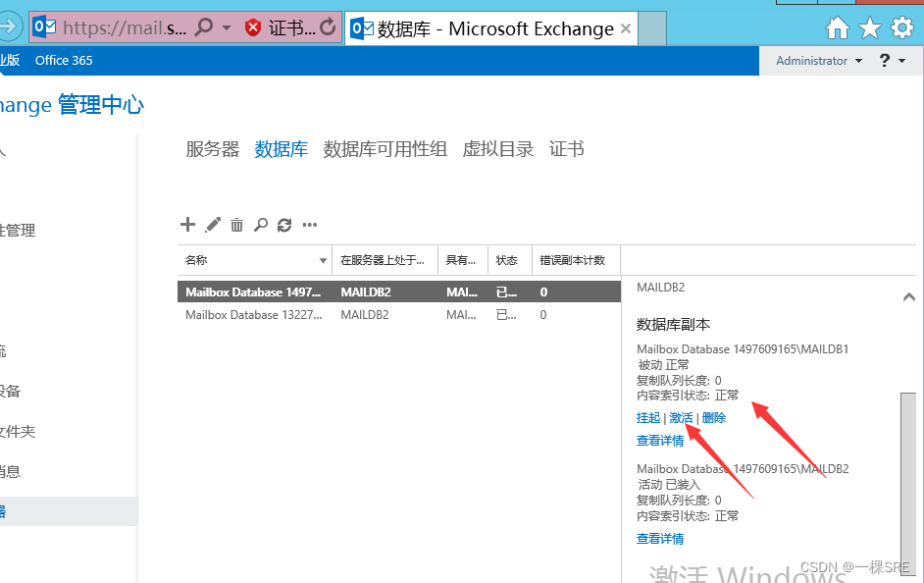Click the browser favorites star icon

pos(870,27)
